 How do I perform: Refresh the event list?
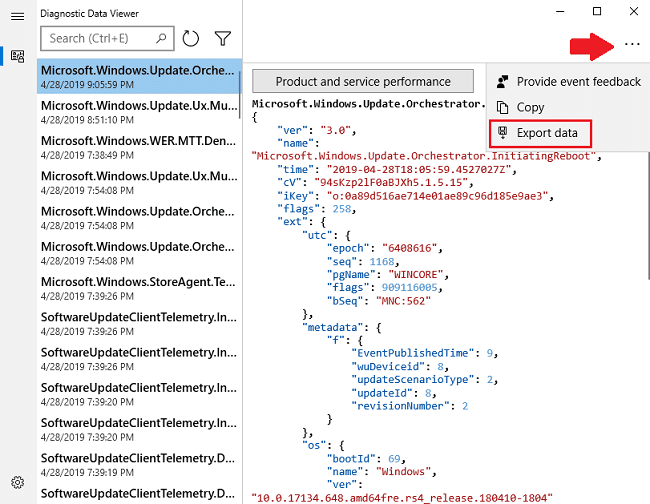coord(191,39)
